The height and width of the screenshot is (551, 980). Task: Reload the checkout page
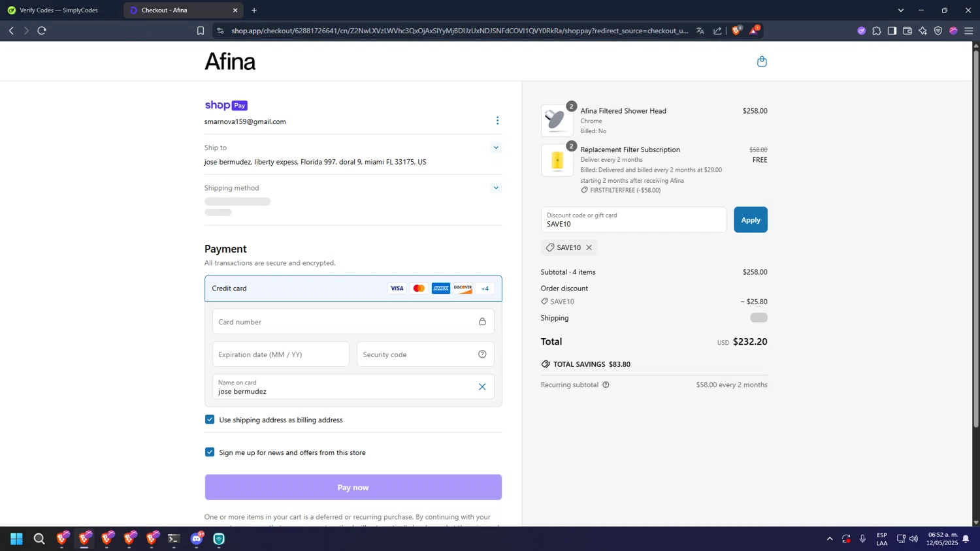coord(42,31)
